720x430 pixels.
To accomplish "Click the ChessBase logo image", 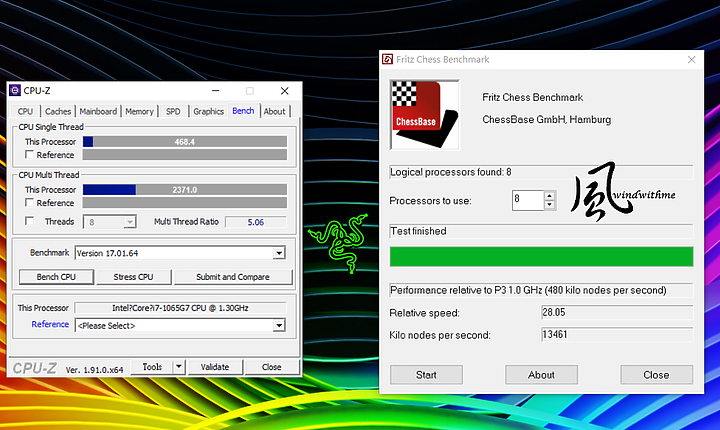I will [425, 115].
